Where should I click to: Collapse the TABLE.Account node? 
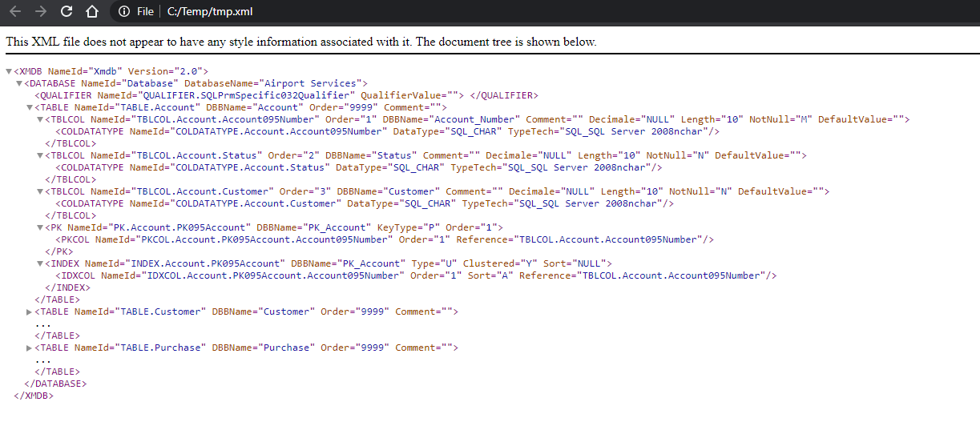(x=30, y=107)
